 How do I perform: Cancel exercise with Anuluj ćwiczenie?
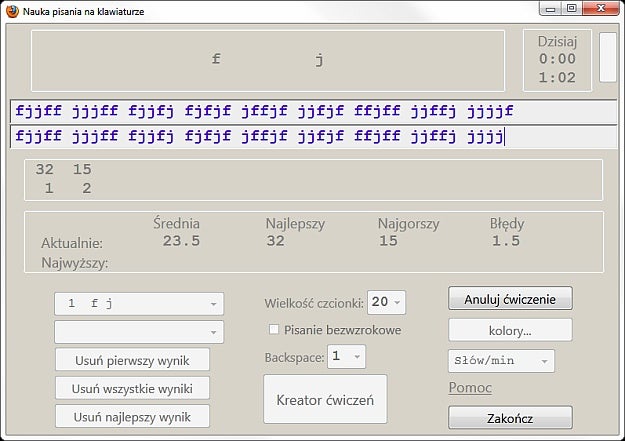click(x=510, y=299)
